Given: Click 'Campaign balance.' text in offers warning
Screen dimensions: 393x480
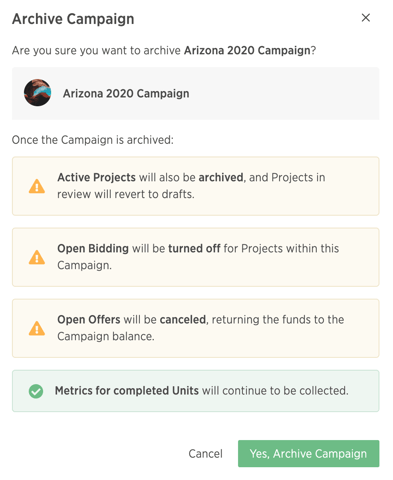Looking at the screenshot, I should pos(106,336).
